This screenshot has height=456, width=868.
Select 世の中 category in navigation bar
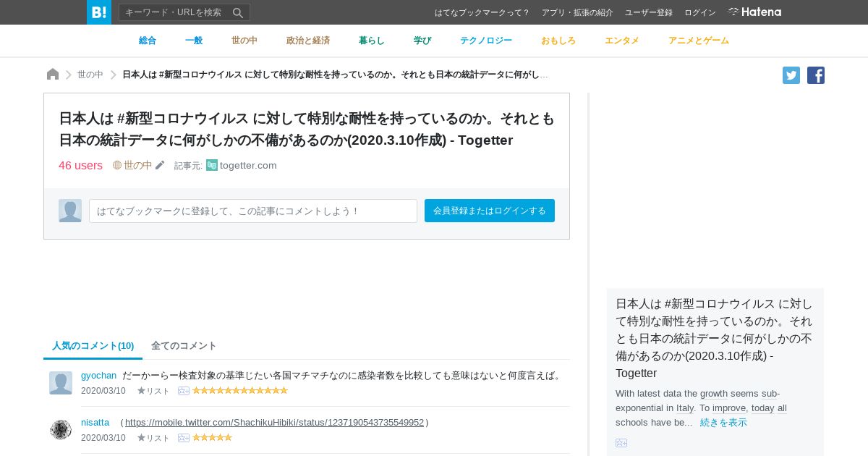coord(244,41)
